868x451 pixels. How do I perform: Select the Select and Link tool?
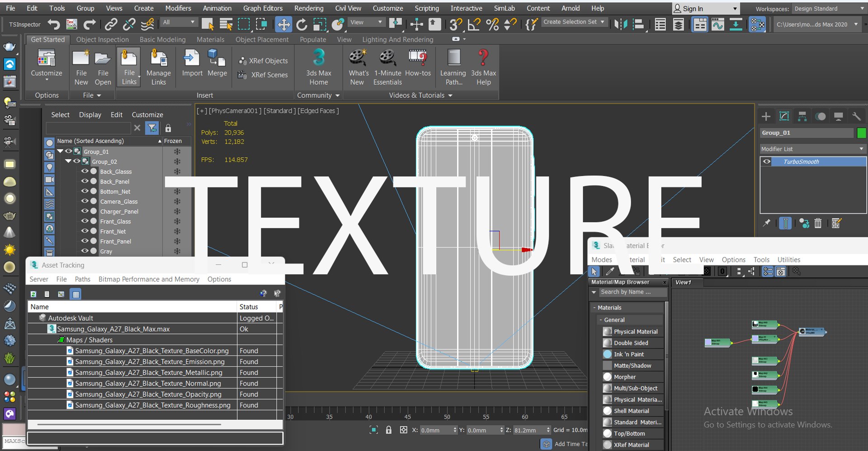point(111,24)
